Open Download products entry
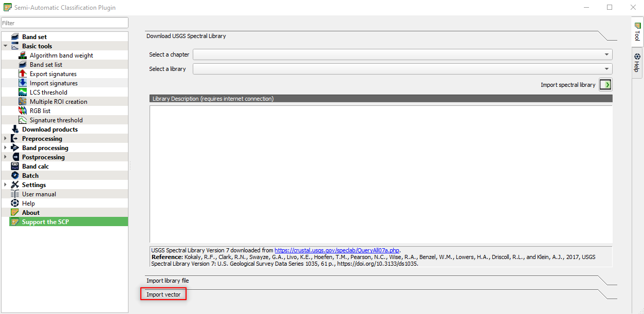Screen dimensions: 644x314 click(50, 130)
